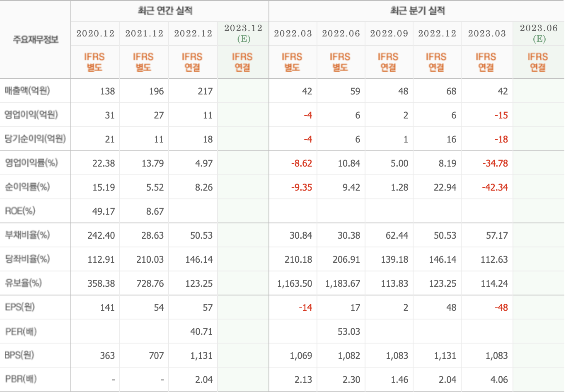Click the red 순이익률 value -9.35
This screenshot has width=566, height=392.
pyautogui.click(x=301, y=187)
